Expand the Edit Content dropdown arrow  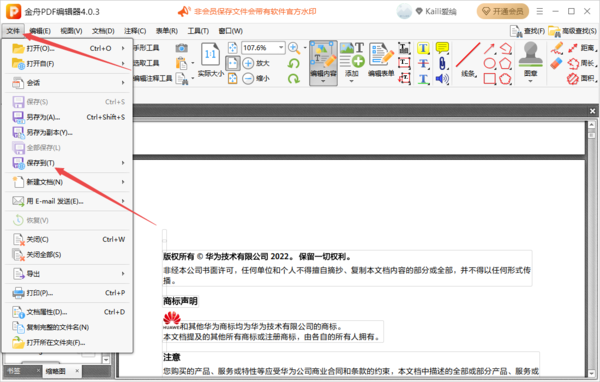pos(323,81)
